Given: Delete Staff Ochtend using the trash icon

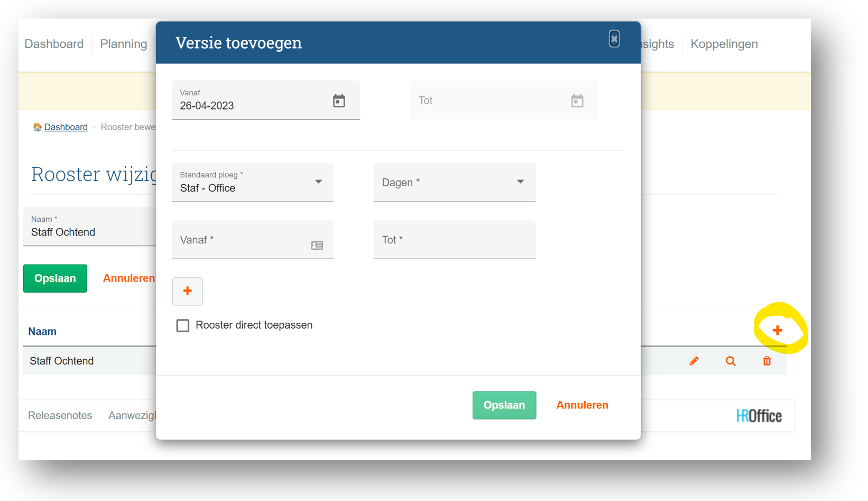Looking at the screenshot, I should point(767,361).
